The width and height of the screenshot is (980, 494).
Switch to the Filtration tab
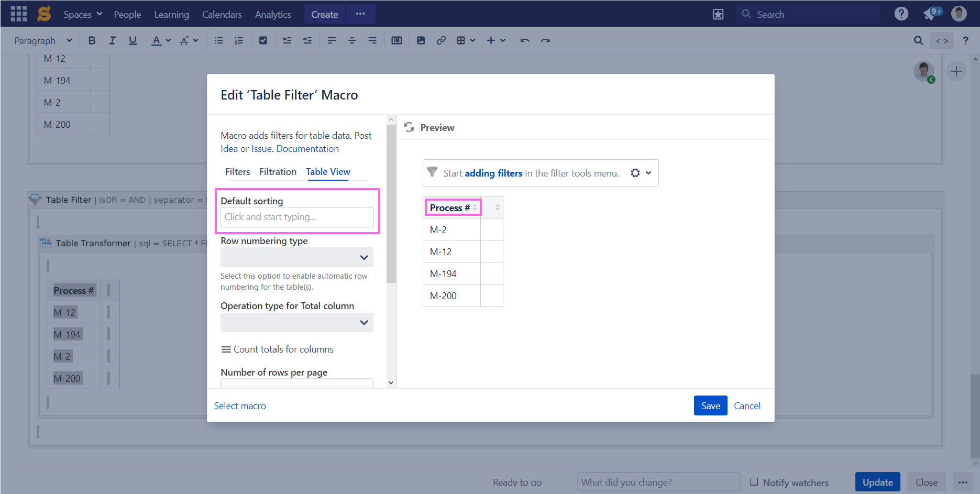click(278, 171)
